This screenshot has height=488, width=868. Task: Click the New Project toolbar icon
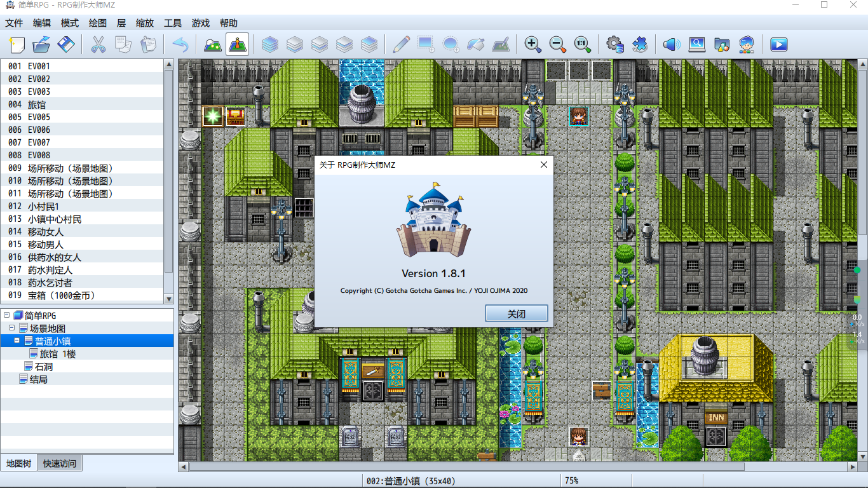pyautogui.click(x=17, y=44)
